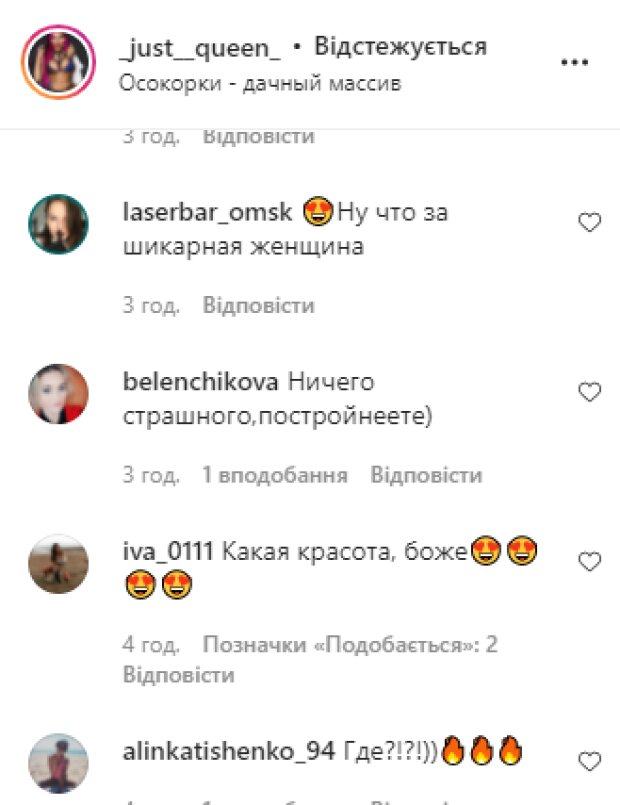Open alinkatishenko_94 profile avatar
Screen dimensions: 620x805
tap(59, 763)
